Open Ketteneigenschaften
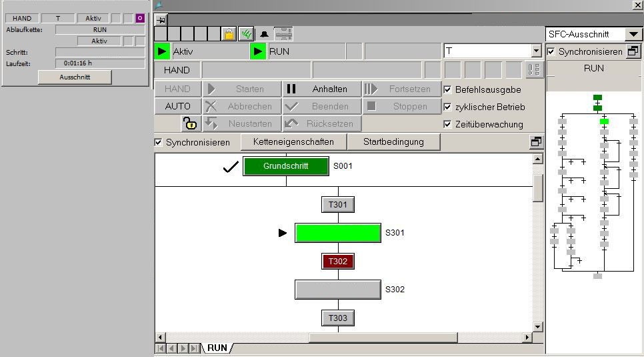The height and width of the screenshot is (357, 644). tap(293, 142)
